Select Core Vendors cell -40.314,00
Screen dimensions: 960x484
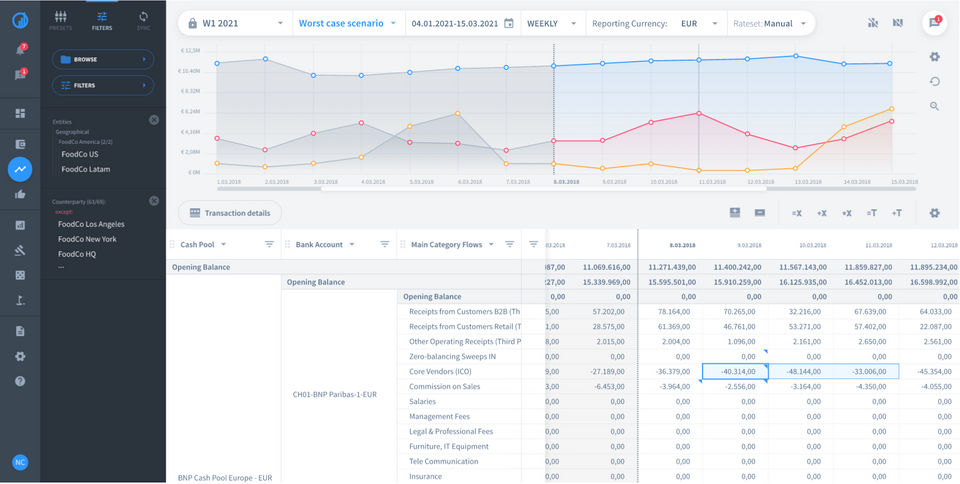(x=735, y=371)
